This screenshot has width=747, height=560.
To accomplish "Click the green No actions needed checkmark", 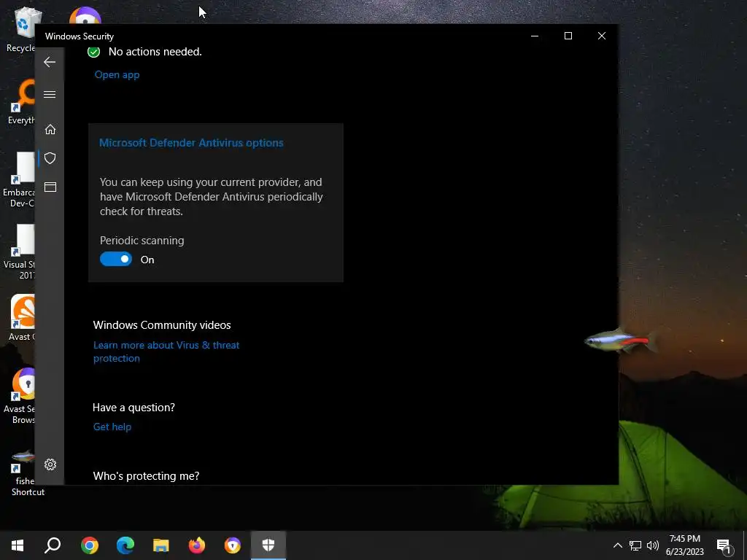I will (x=94, y=52).
